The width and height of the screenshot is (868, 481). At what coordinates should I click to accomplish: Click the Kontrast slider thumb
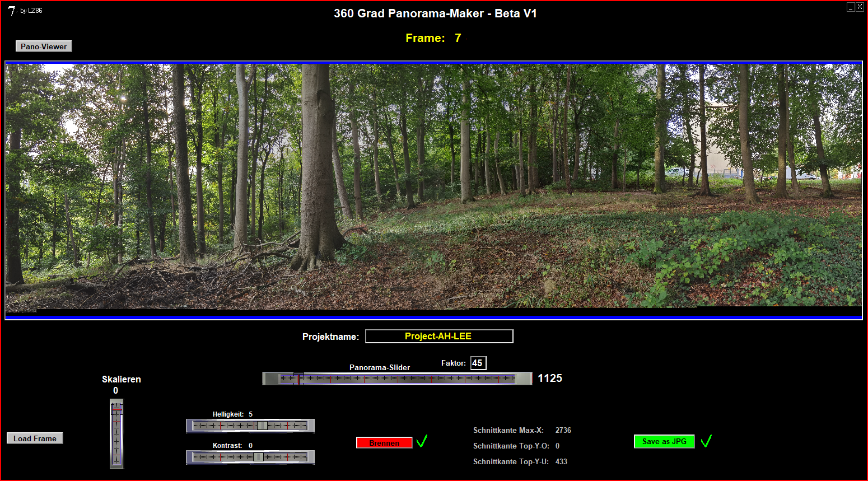pos(258,457)
